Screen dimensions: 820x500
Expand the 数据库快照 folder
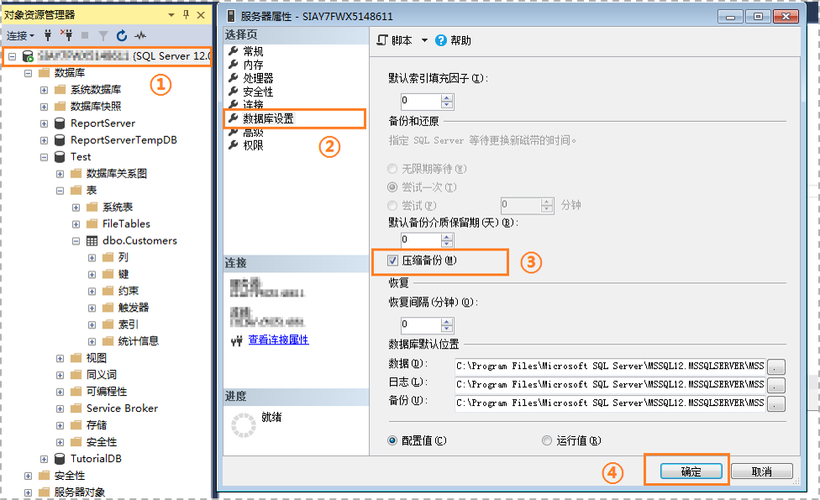coord(44,107)
